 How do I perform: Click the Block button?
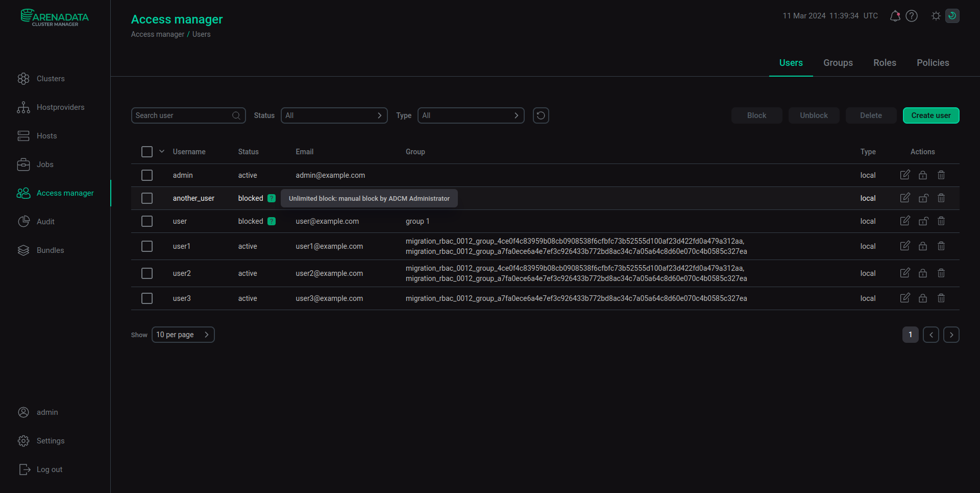pyautogui.click(x=756, y=115)
